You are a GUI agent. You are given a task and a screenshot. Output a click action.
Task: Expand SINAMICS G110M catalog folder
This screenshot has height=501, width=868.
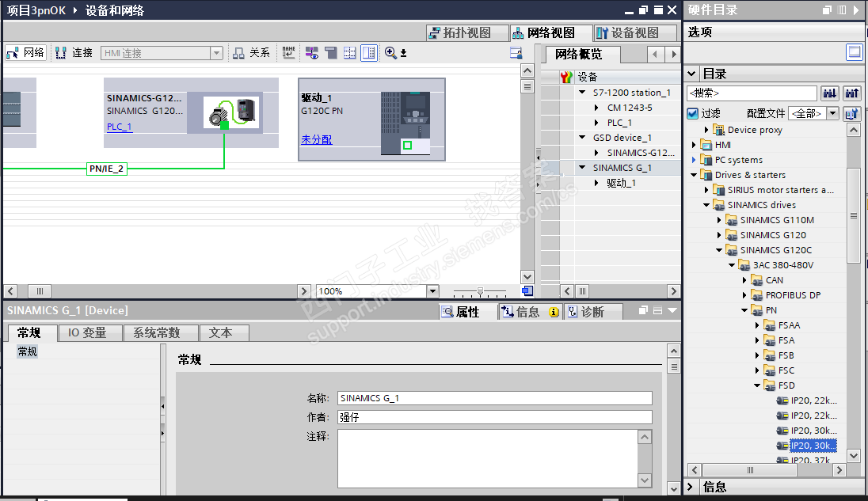click(x=718, y=219)
